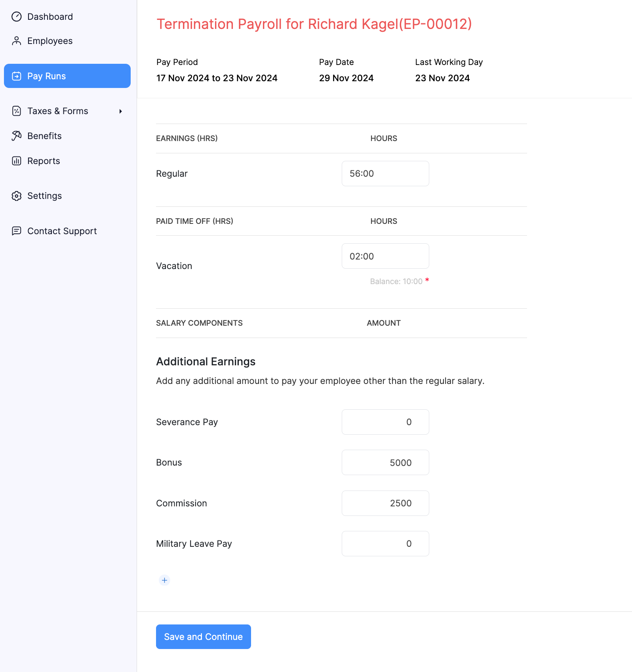Open Benefits via the umbrella icon

tap(17, 136)
